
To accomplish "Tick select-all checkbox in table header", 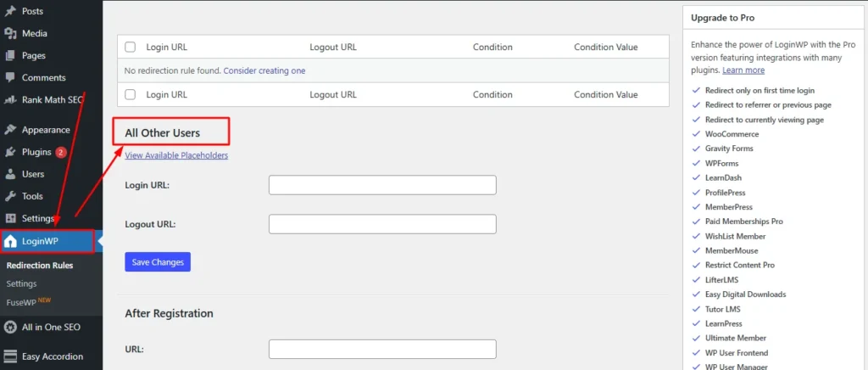I will coord(130,47).
